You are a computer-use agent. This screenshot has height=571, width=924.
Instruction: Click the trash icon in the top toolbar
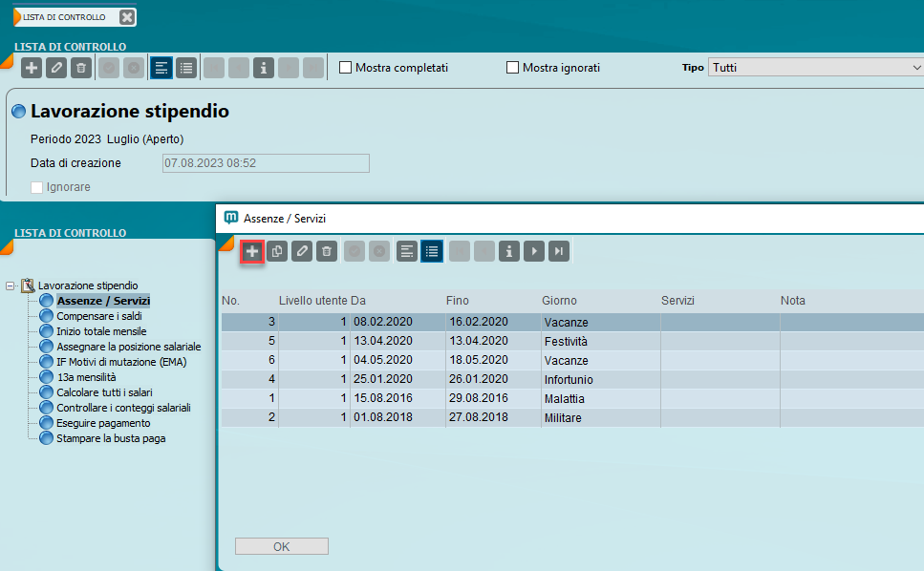(x=81, y=68)
